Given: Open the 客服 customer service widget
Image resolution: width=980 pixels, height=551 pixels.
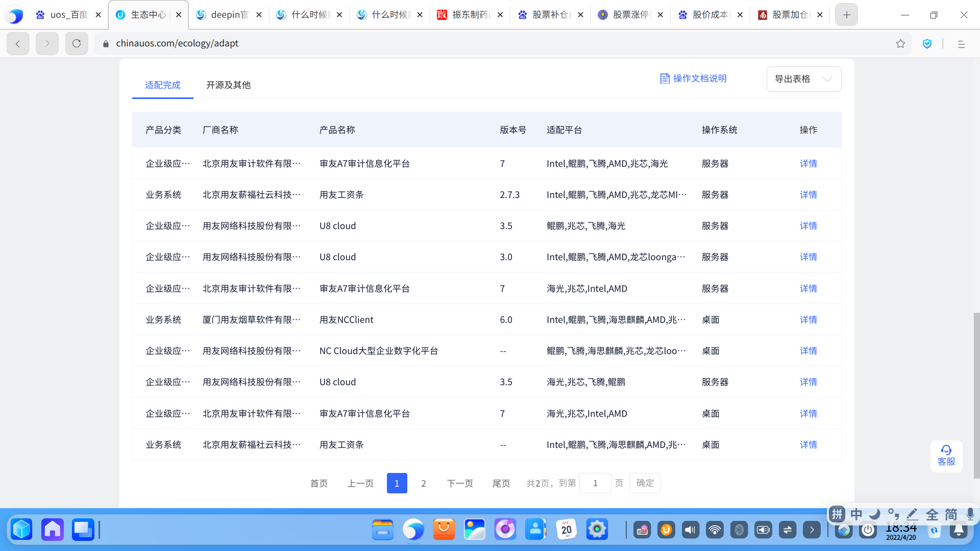Looking at the screenshot, I should pos(946,456).
